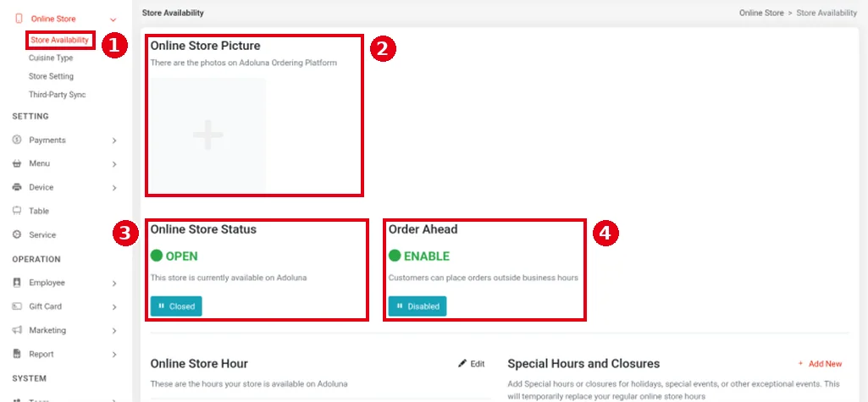The height and width of the screenshot is (402, 868).
Task: Add New special hours or closure
Action: tap(820, 363)
